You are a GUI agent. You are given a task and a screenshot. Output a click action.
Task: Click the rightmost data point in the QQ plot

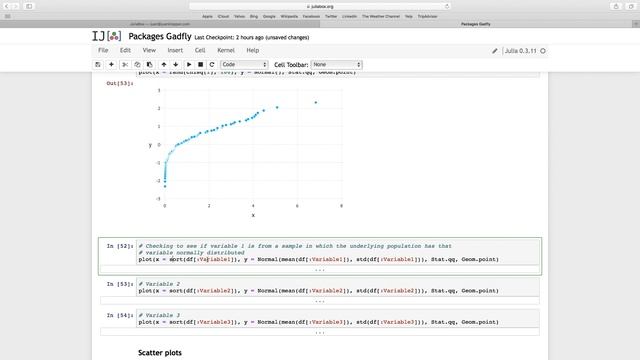click(316, 102)
